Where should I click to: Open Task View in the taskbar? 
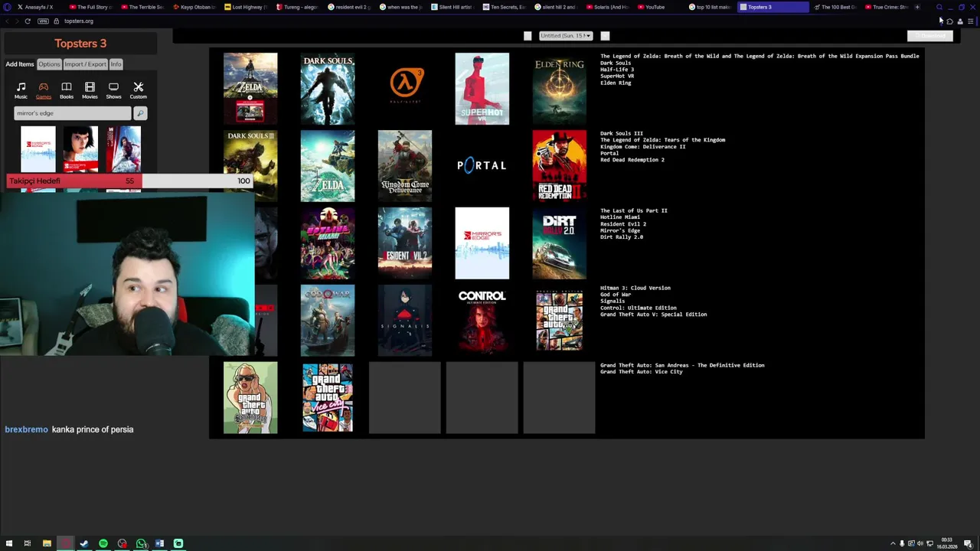pyautogui.click(x=27, y=543)
